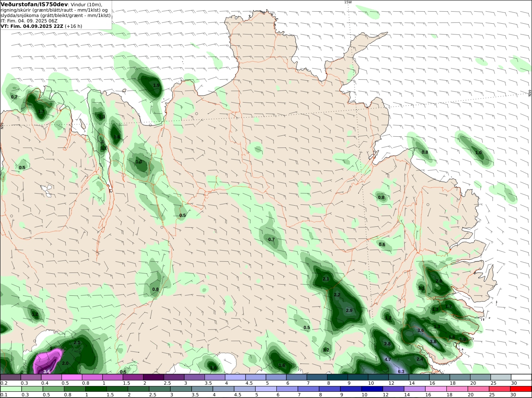This screenshot has width=532, height=398.
Task: Click the white swatch after 30 in upper legend
Action: (x=522, y=377)
